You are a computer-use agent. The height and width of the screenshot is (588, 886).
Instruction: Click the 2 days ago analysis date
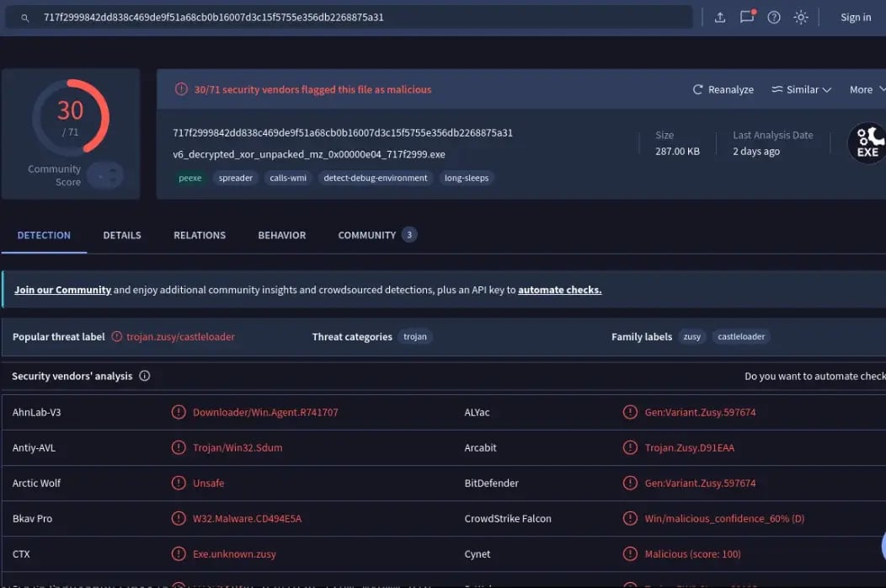tap(756, 152)
